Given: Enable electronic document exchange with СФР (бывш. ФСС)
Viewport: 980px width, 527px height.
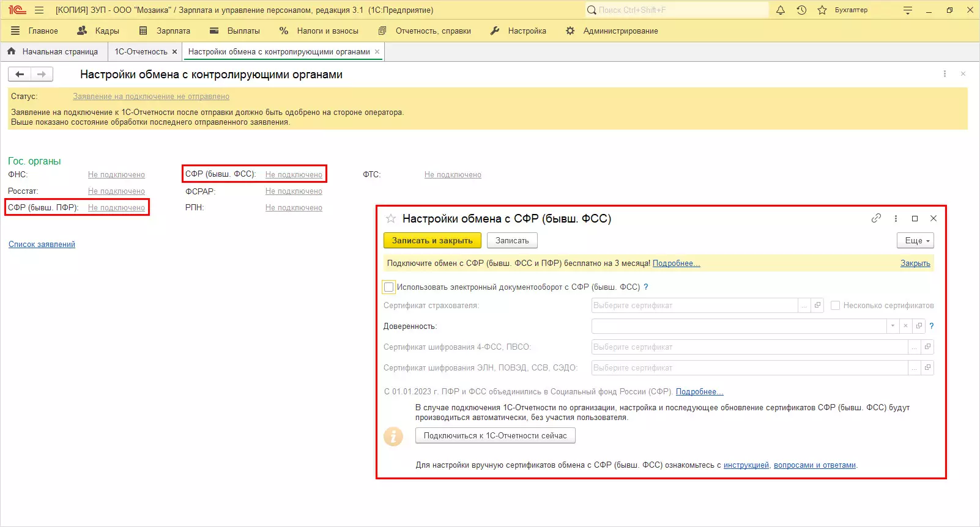Looking at the screenshot, I should pos(389,287).
